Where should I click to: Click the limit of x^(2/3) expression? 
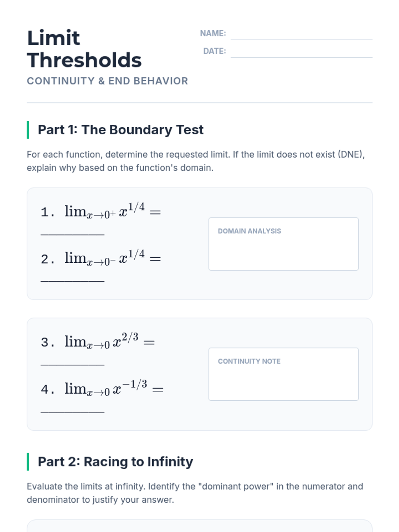coord(109,342)
